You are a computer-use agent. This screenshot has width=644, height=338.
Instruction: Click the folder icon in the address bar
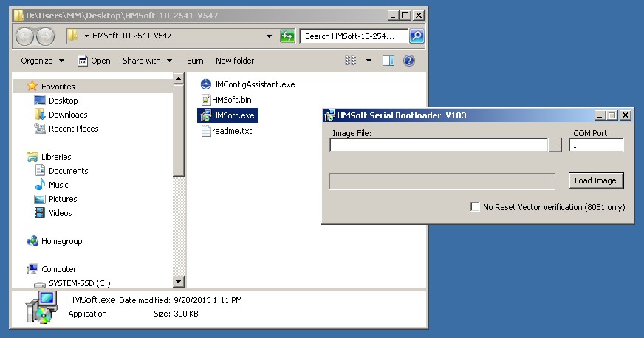[72, 36]
